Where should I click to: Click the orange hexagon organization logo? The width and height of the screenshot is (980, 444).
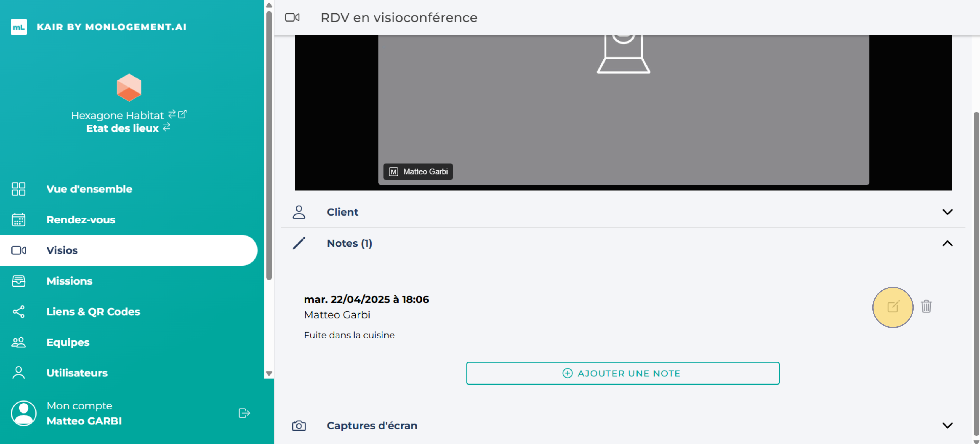coord(129,88)
